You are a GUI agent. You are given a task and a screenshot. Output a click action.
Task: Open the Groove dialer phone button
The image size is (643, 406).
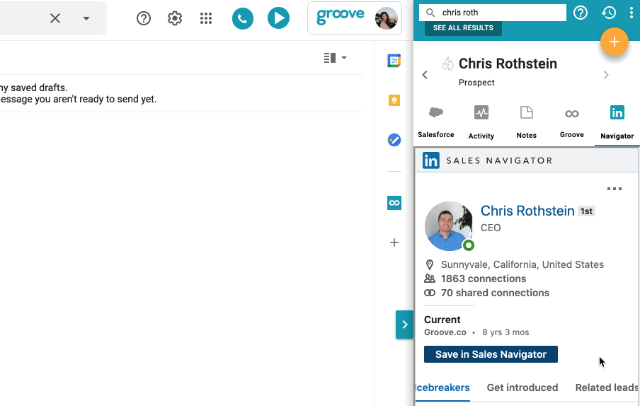point(242,18)
